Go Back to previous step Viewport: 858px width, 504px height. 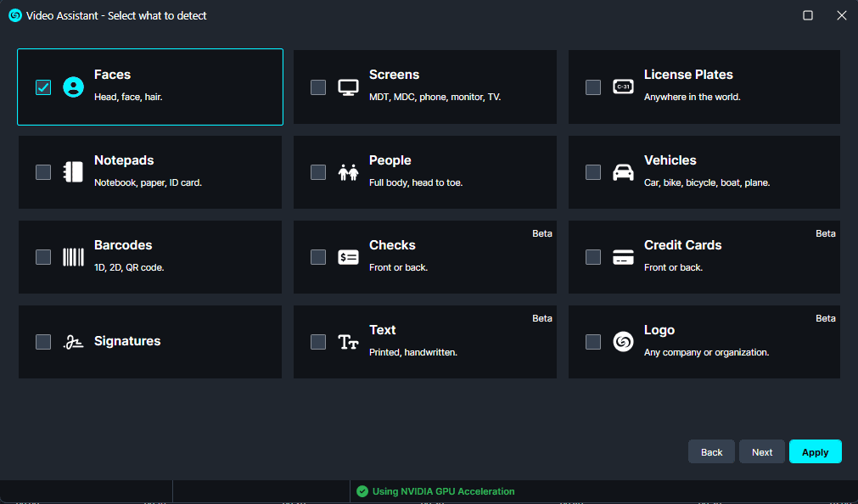coord(711,451)
